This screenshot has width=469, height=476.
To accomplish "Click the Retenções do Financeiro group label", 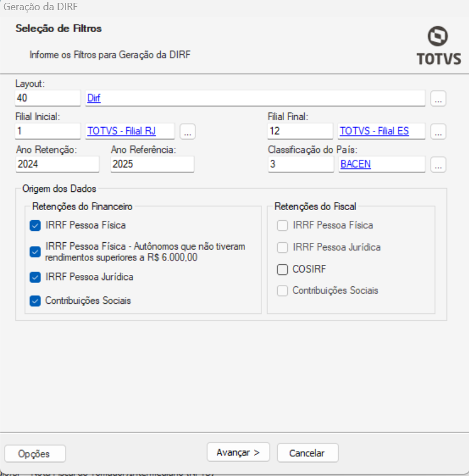I will [82, 207].
